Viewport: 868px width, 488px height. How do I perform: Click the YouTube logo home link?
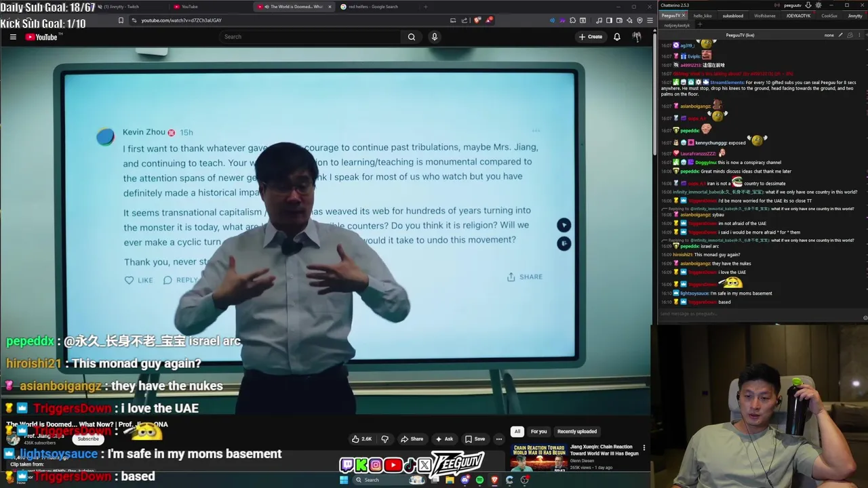tap(41, 37)
